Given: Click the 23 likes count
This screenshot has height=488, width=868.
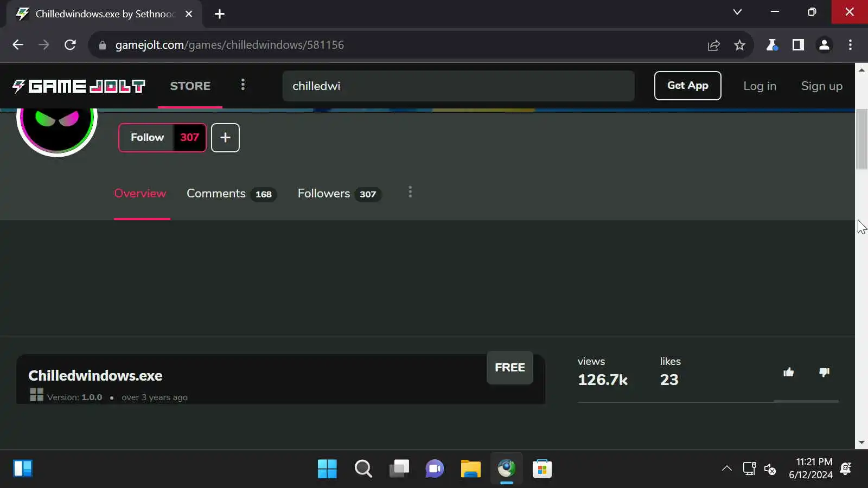Looking at the screenshot, I should pos(669,380).
